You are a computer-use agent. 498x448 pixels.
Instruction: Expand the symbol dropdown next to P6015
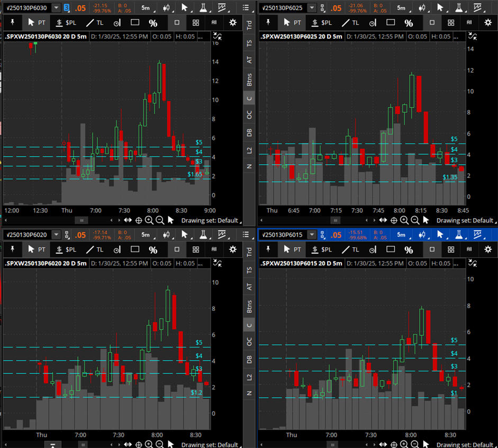click(x=312, y=235)
